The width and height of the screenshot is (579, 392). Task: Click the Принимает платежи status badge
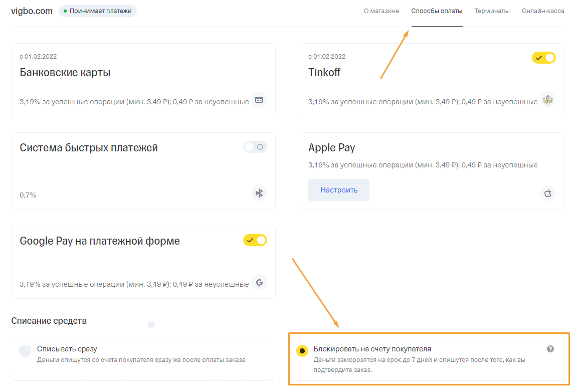[x=98, y=11]
